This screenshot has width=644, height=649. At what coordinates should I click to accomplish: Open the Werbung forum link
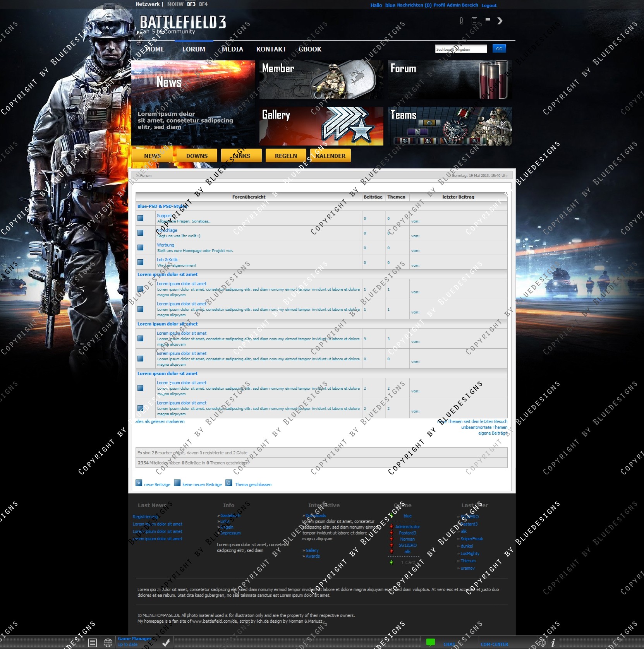coord(165,245)
